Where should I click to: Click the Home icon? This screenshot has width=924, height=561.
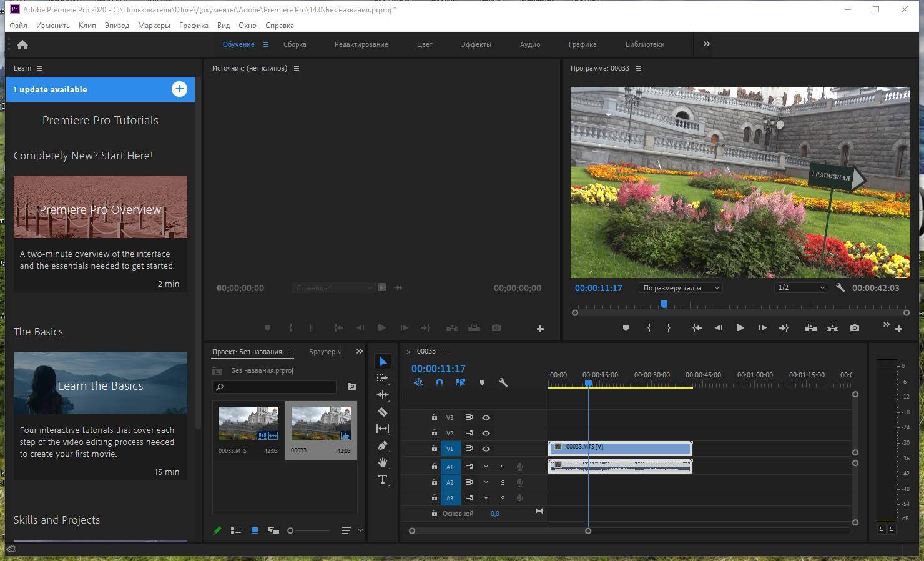(22, 45)
